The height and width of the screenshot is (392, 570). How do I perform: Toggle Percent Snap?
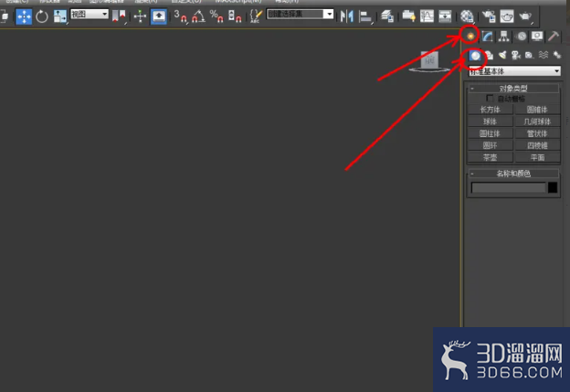pos(216,16)
